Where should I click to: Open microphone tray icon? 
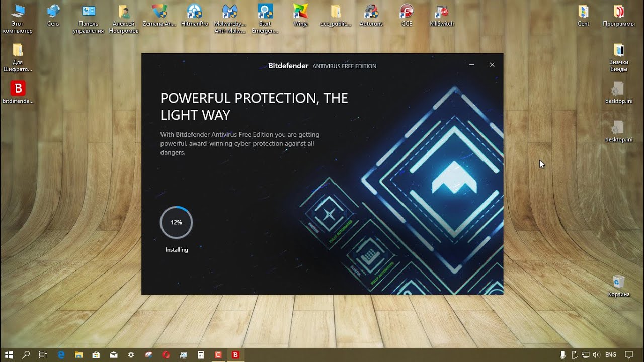[563, 355]
